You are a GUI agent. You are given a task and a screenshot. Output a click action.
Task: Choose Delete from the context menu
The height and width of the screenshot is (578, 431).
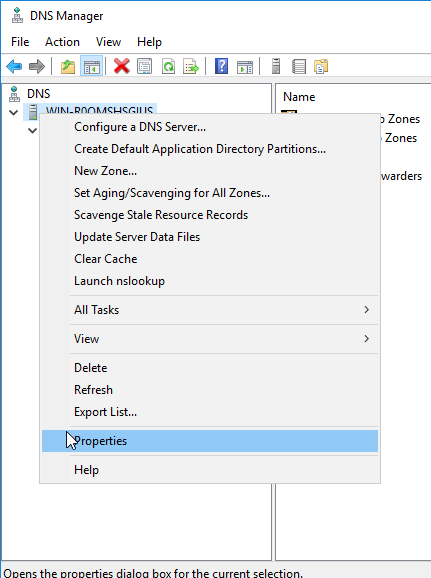(x=210, y=368)
